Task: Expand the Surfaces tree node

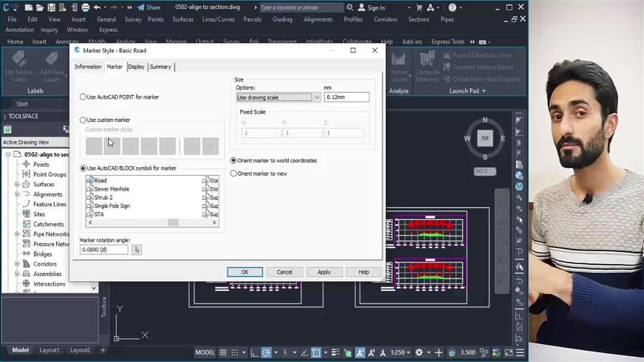Action: [17, 185]
